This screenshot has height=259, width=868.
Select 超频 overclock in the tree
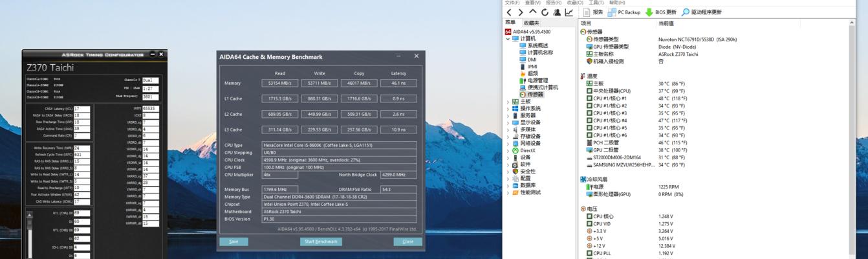click(528, 74)
